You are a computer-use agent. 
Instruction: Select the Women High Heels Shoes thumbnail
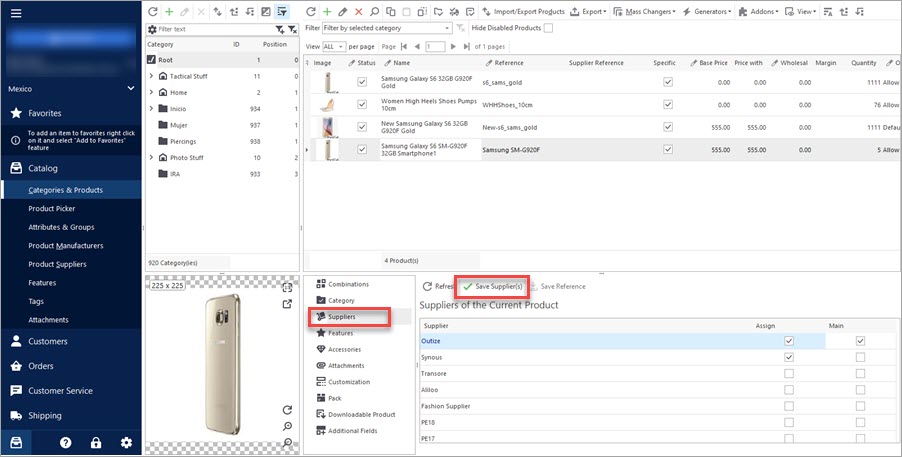tap(327, 105)
